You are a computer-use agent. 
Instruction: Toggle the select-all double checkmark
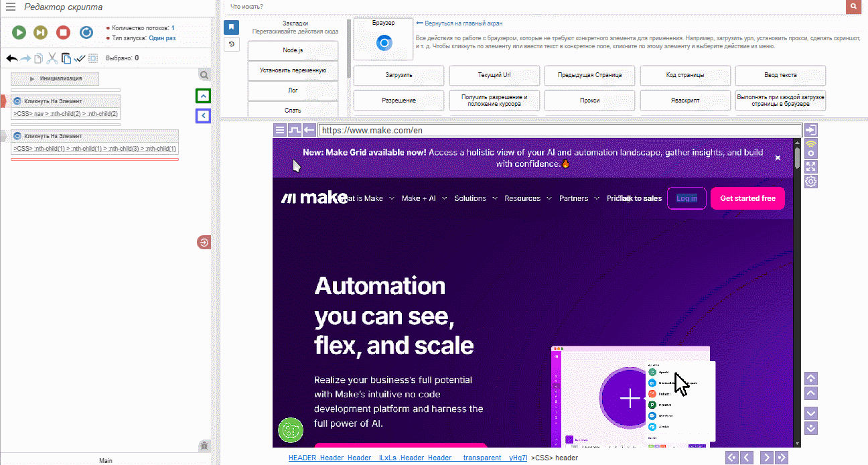(x=80, y=58)
